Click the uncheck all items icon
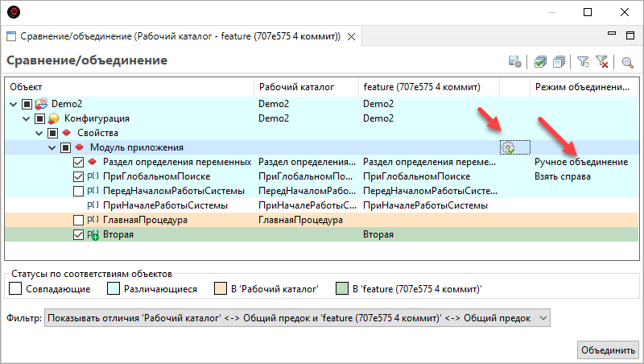644x364 pixels. click(x=559, y=61)
